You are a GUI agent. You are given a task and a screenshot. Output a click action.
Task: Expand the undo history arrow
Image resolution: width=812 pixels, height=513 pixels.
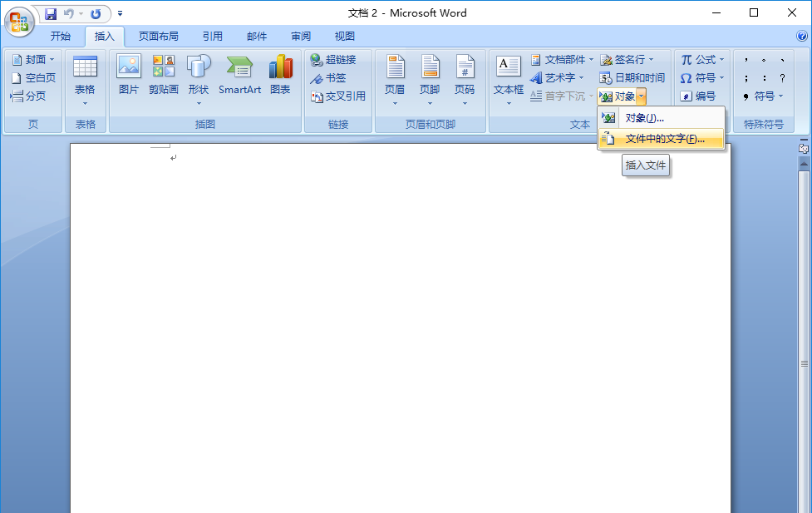click(x=81, y=14)
